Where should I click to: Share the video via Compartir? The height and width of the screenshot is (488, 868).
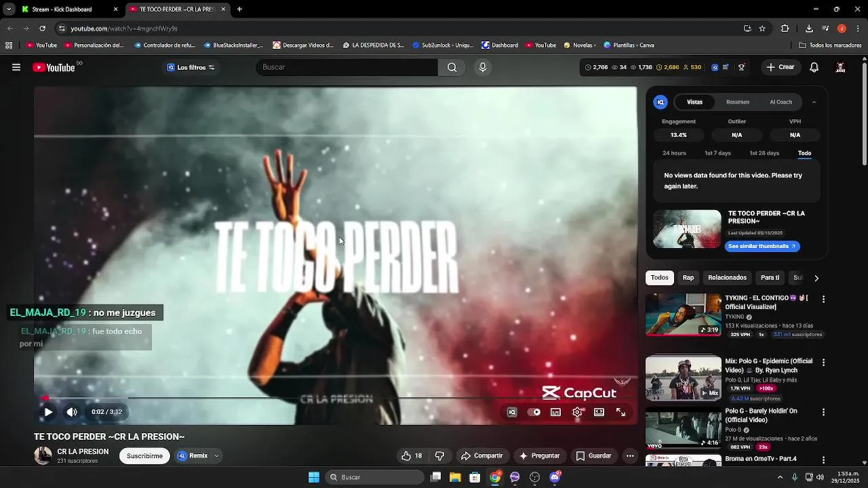coord(482,456)
